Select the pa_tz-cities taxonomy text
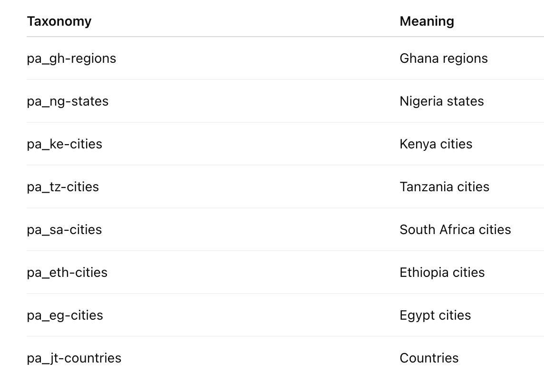 pyautogui.click(x=63, y=187)
